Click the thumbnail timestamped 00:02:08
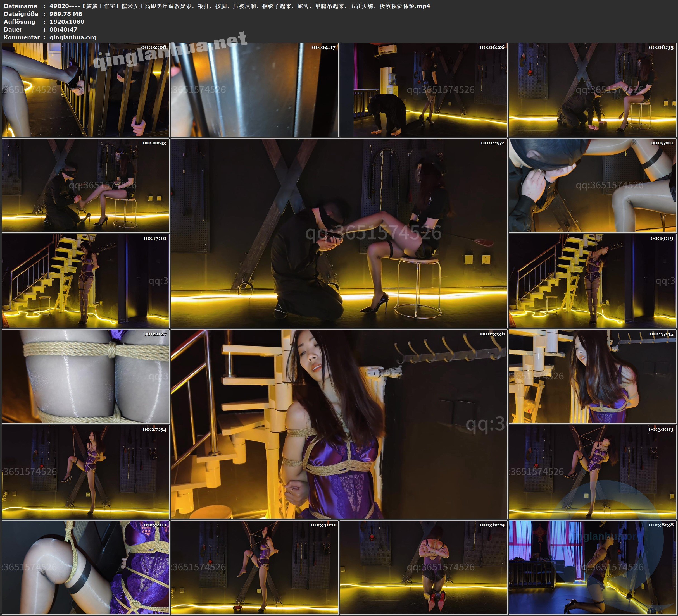This screenshot has width=678, height=616. tap(85, 90)
